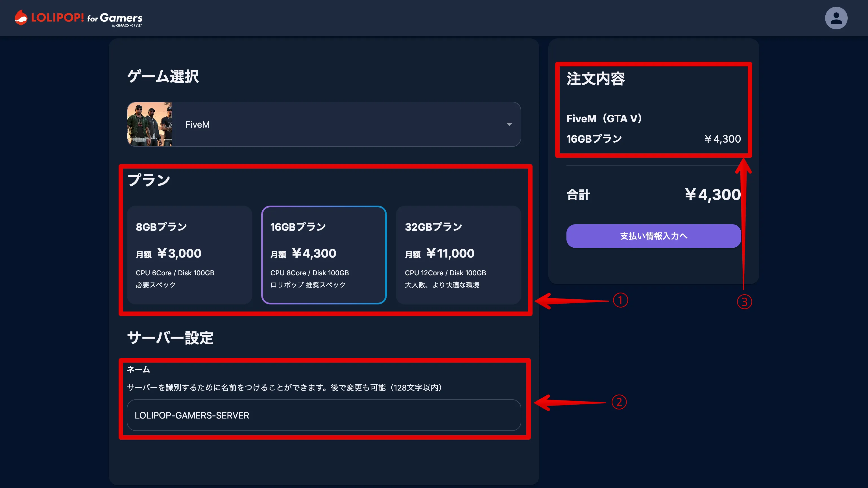Click the ¥3,000 monthly price

[179, 253]
